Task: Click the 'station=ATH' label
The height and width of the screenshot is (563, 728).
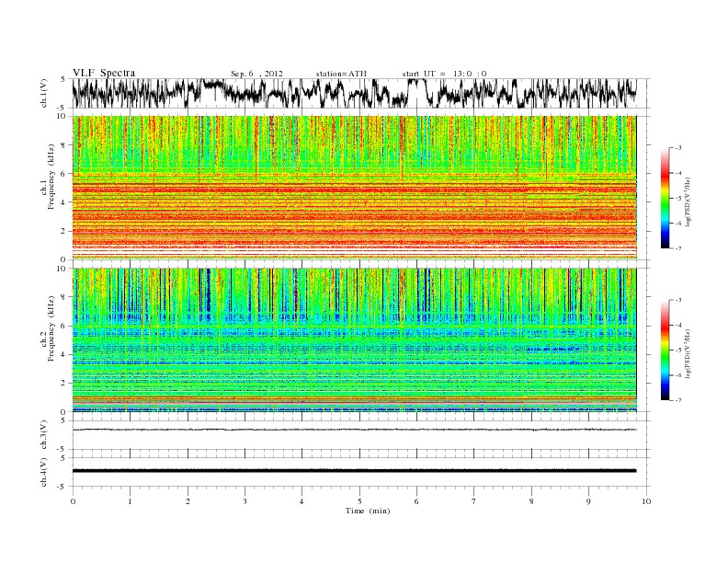Action: (x=341, y=74)
